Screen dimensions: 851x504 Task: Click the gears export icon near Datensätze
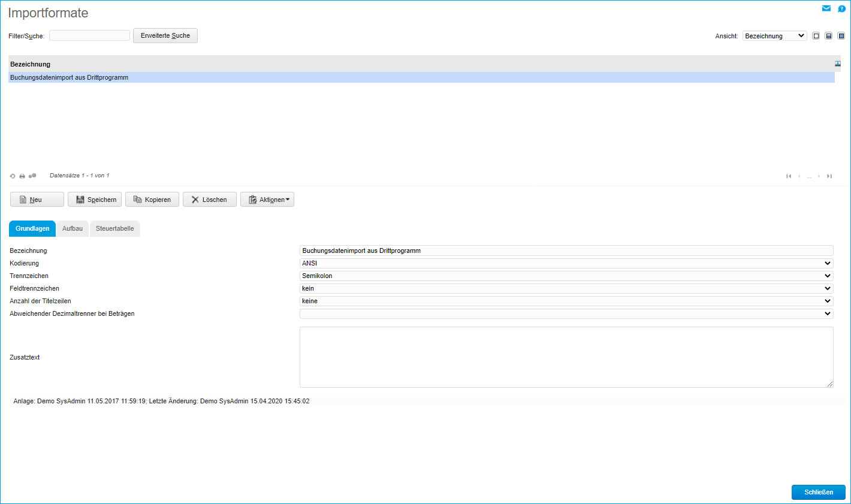pos(32,175)
